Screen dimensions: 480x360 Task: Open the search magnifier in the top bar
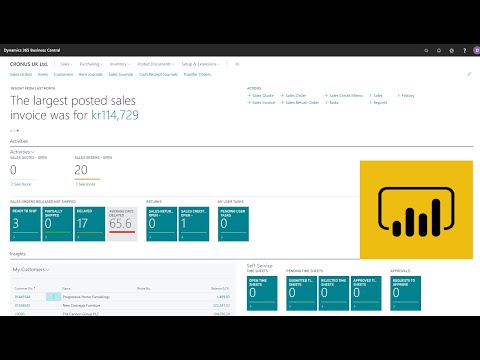click(426, 51)
